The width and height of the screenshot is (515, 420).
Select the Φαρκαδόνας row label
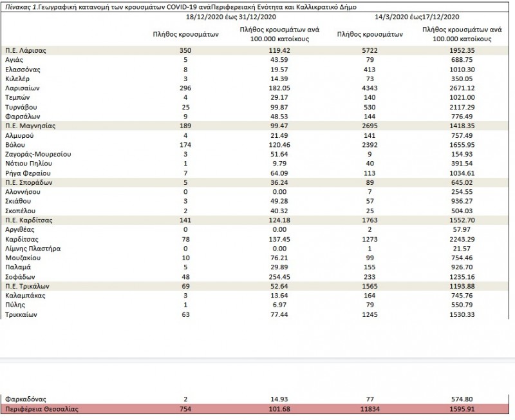pyautogui.click(x=24, y=399)
